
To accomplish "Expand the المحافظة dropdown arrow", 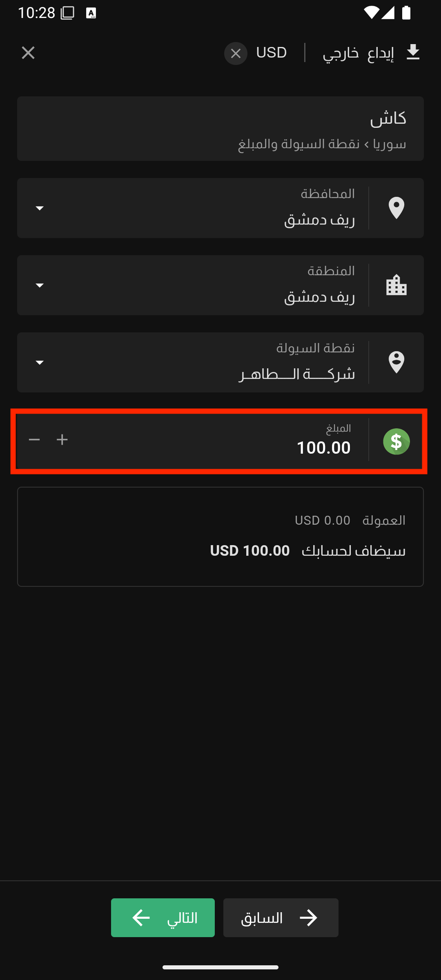I will 40,208.
